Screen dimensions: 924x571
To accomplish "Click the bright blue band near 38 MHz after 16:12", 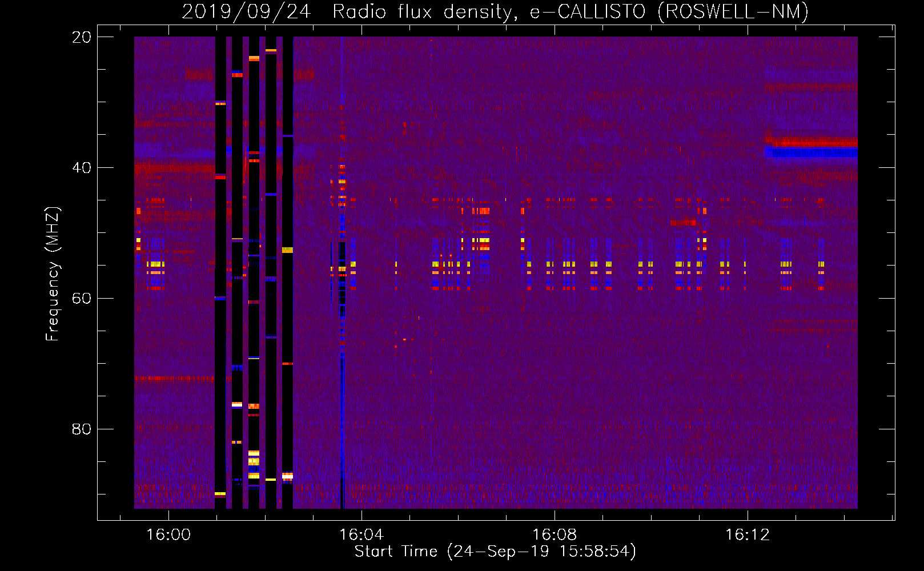I will pos(811,152).
